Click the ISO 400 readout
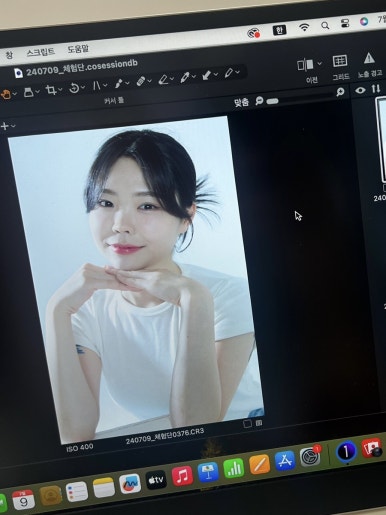The height and width of the screenshot is (515, 386). (80, 448)
